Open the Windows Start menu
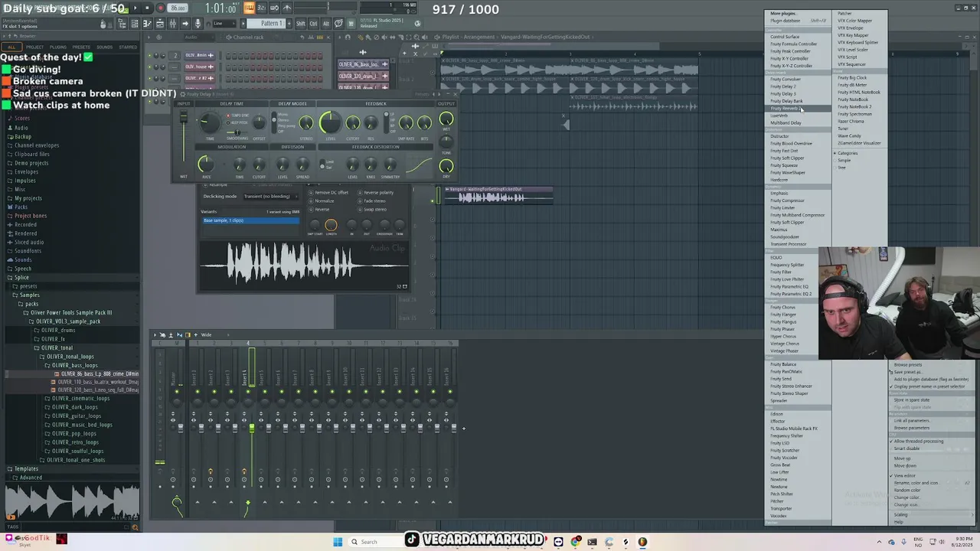This screenshot has height=551, width=980. tap(338, 542)
